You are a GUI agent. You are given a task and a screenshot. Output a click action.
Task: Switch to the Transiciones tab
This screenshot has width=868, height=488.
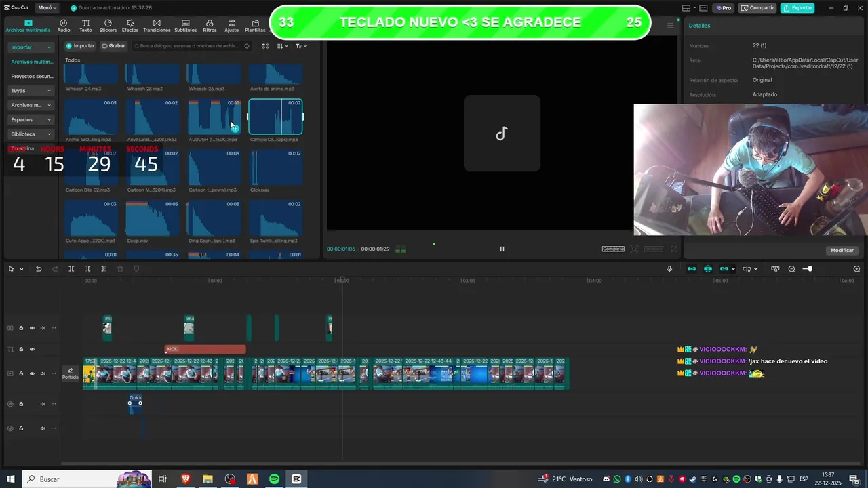tap(157, 26)
